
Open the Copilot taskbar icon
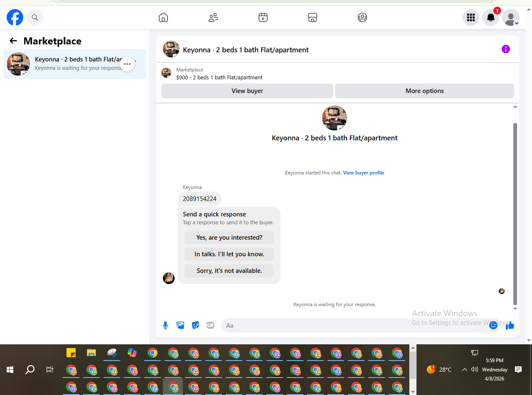(132, 353)
